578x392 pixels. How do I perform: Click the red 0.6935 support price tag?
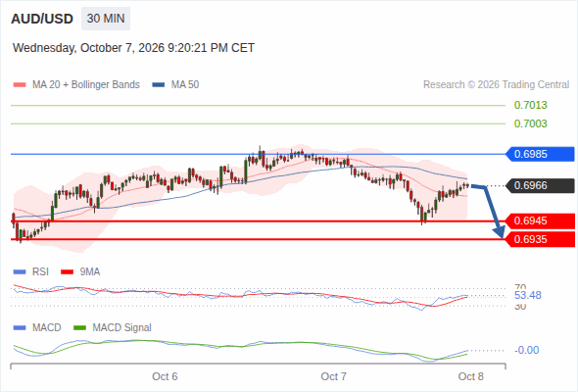pos(539,239)
